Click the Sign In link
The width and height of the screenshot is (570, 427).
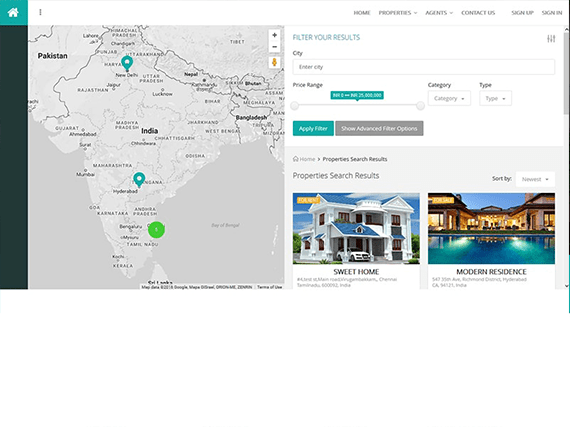[552, 13]
